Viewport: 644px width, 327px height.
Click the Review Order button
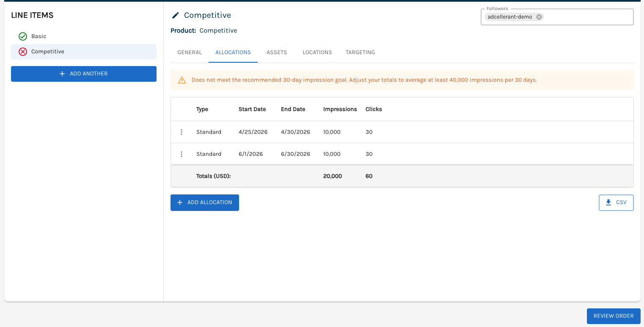point(614,316)
